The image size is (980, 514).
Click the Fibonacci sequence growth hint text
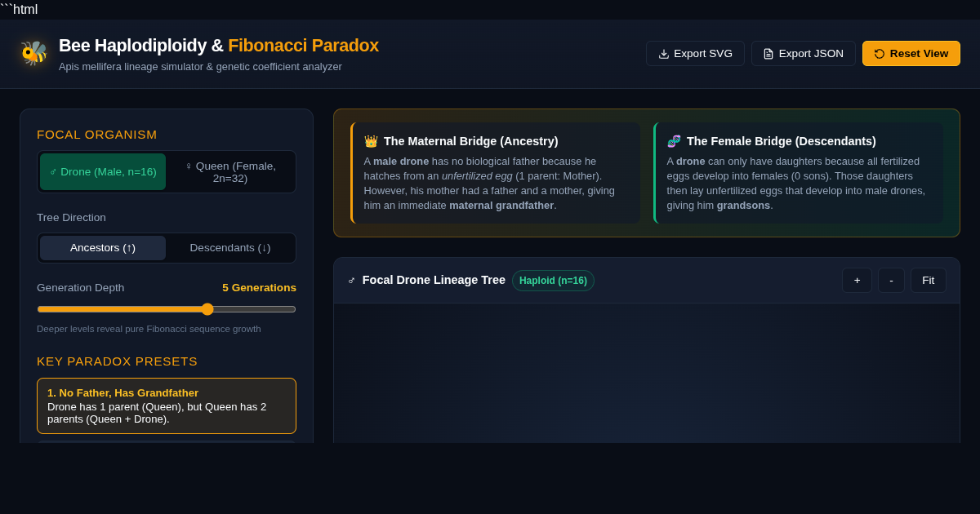point(149,329)
